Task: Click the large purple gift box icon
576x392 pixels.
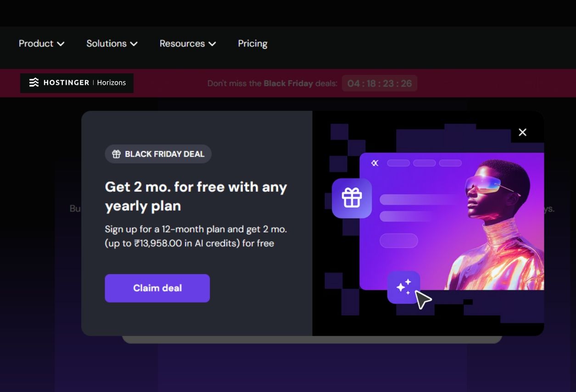Action: (x=352, y=198)
